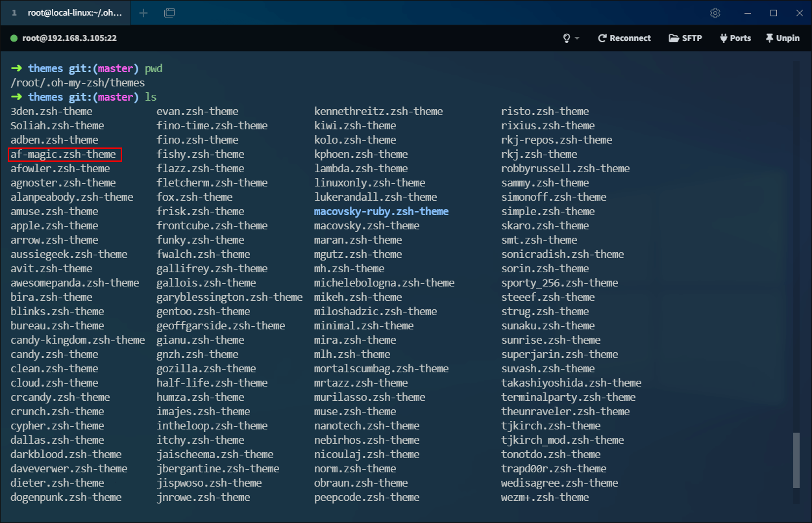
Task: Open a new terminal tab with plus
Action: click(143, 13)
